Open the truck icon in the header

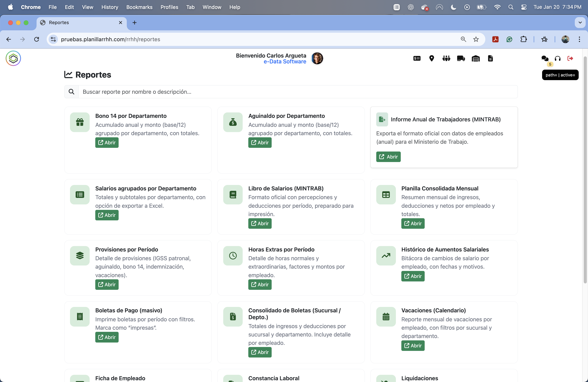point(461,58)
